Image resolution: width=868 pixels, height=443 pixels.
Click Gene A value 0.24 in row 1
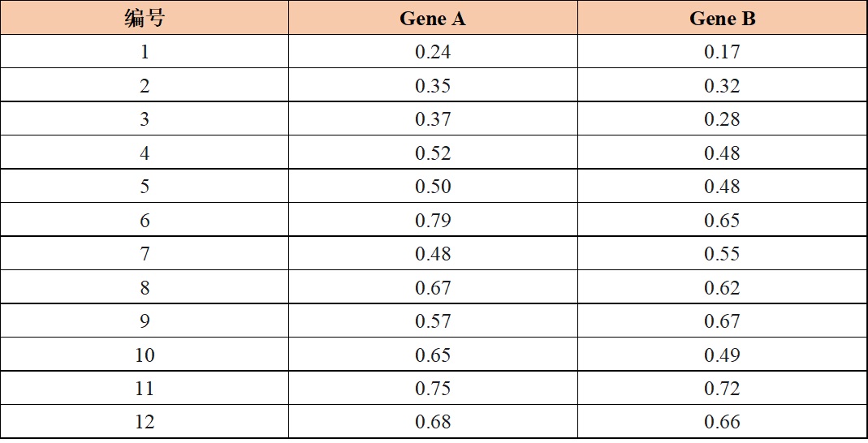pos(433,53)
